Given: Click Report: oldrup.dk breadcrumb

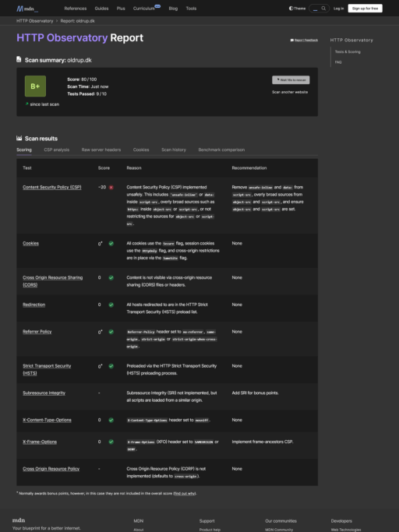Looking at the screenshot, I should [77, 21].
